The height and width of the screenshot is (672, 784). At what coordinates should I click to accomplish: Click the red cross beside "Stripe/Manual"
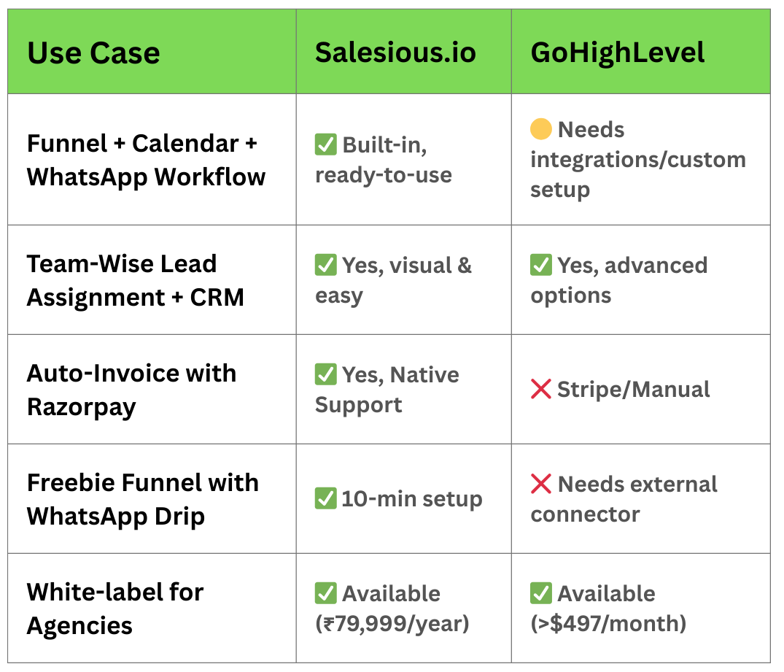click(541, 390)
